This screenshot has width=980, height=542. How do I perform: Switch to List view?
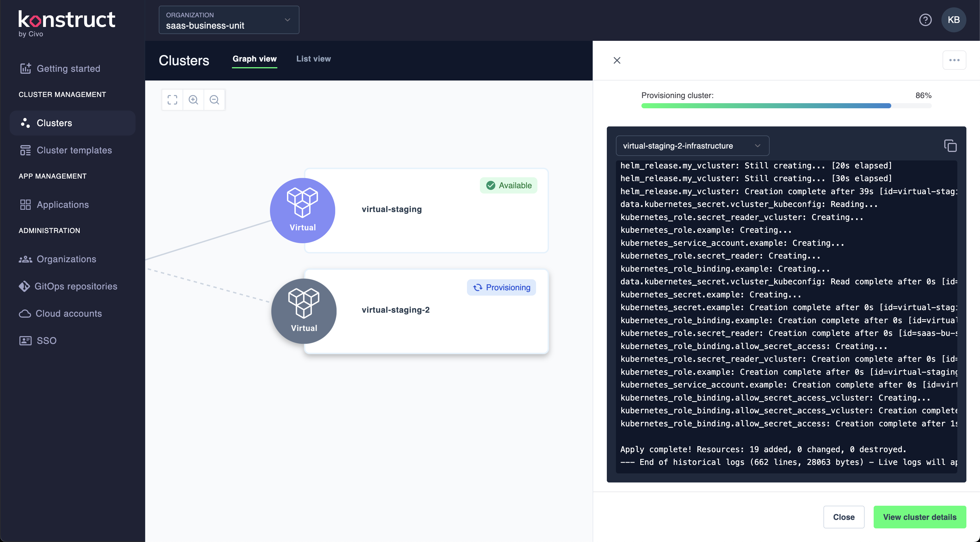[313, 59]
